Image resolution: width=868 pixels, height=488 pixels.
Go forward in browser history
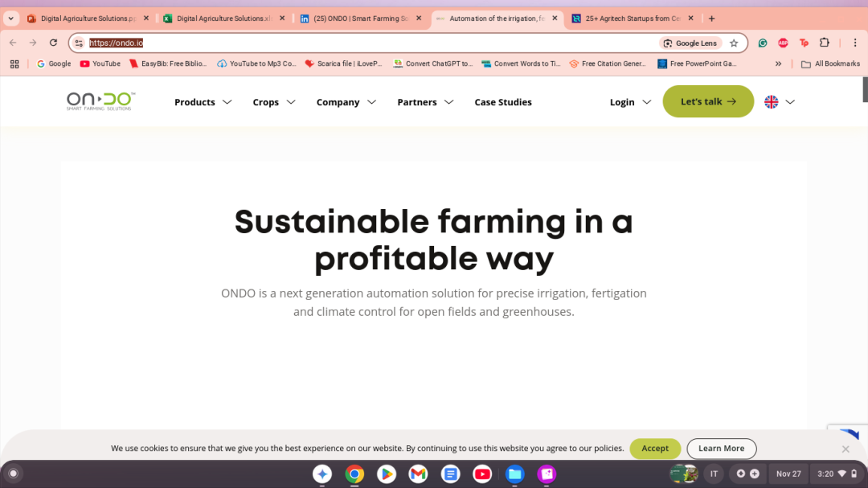coord(33,43)
